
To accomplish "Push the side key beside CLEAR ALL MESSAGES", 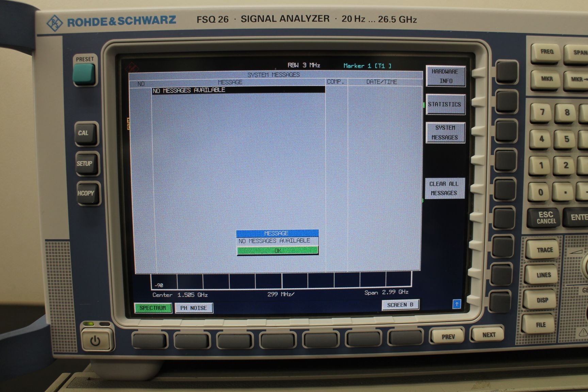I will (x=505, y=190).
